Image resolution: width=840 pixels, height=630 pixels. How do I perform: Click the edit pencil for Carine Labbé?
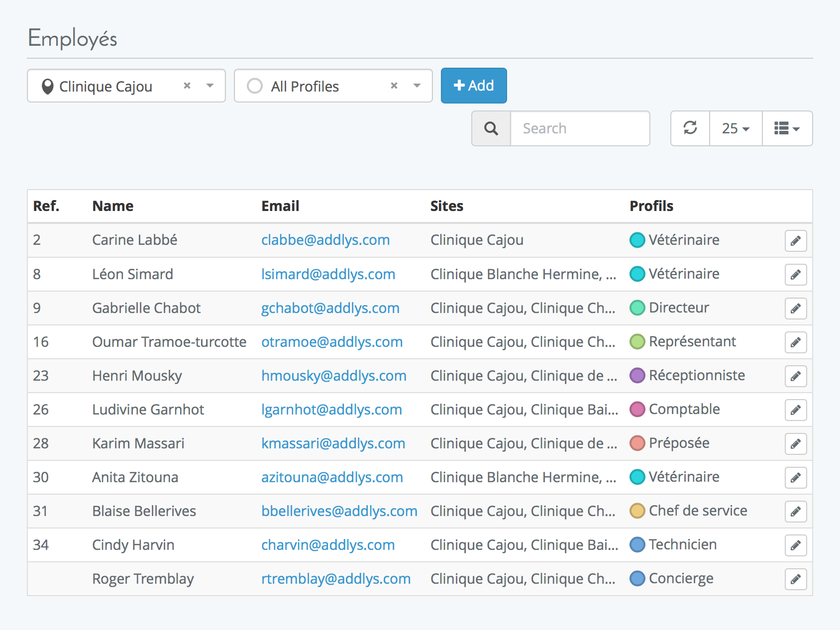point(795,241)
